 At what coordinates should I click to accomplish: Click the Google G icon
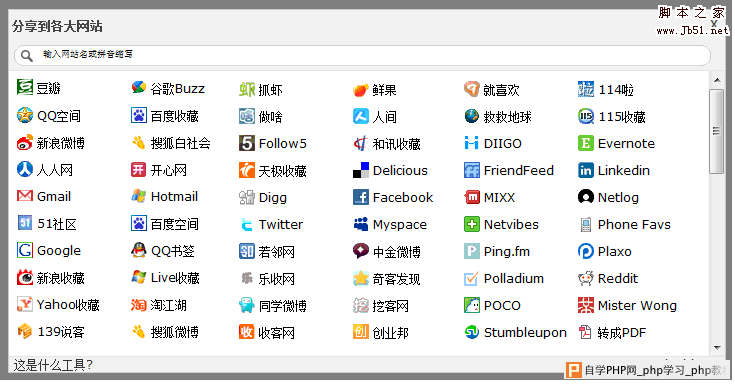(x=25, y=250)
